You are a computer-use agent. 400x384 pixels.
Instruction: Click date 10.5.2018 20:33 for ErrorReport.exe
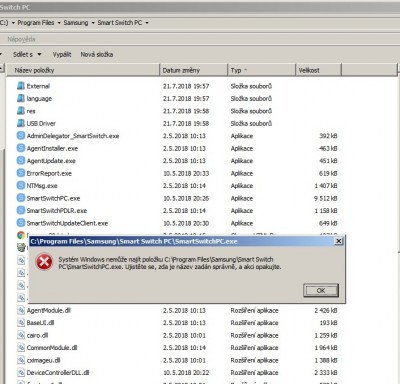[186, 173]
